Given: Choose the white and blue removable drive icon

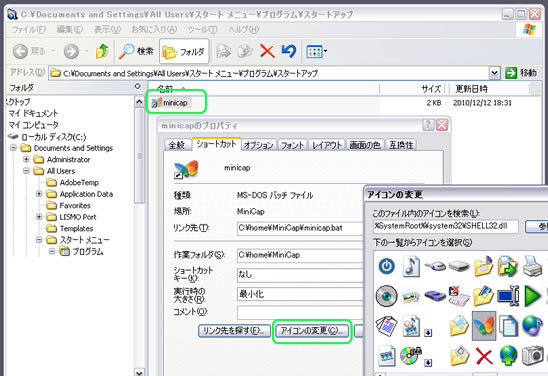Looking at the screenshot, I should (435, 267).
